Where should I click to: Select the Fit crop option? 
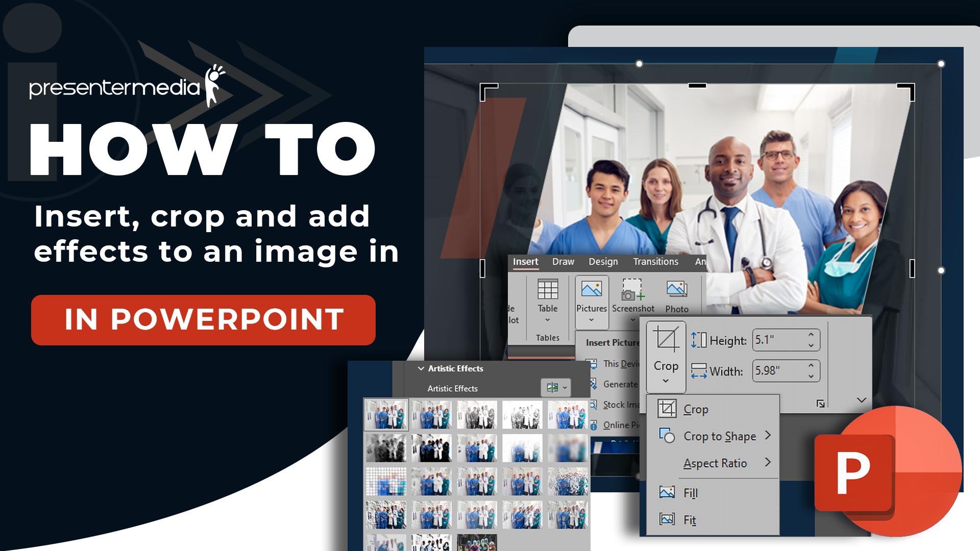pyautogui.click(x=689, y=520)
